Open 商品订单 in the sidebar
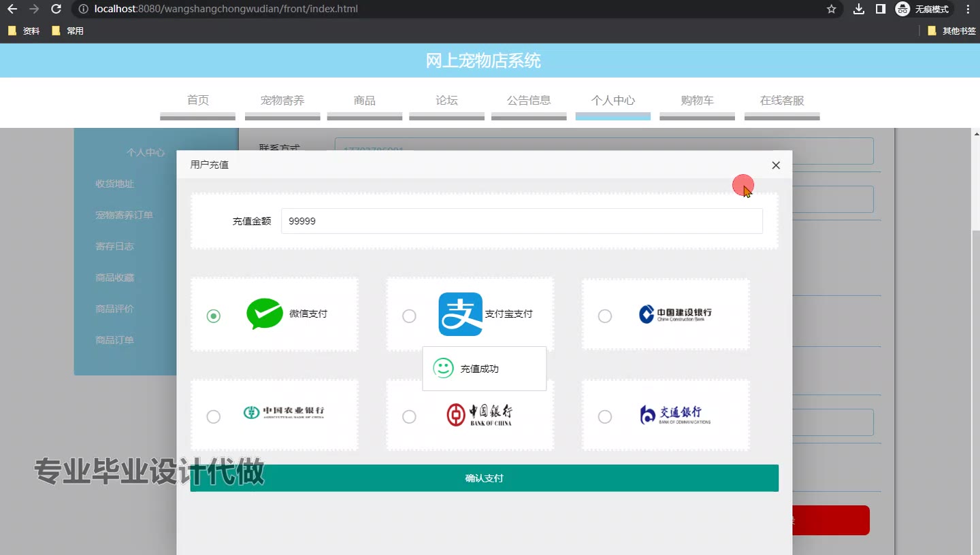The image size is (980, 555). pyautogui.click(x=115, y=340)
